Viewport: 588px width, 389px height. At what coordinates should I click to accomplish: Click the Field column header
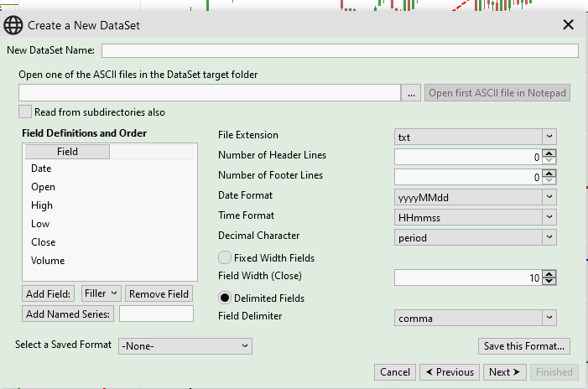coord(67,152)
